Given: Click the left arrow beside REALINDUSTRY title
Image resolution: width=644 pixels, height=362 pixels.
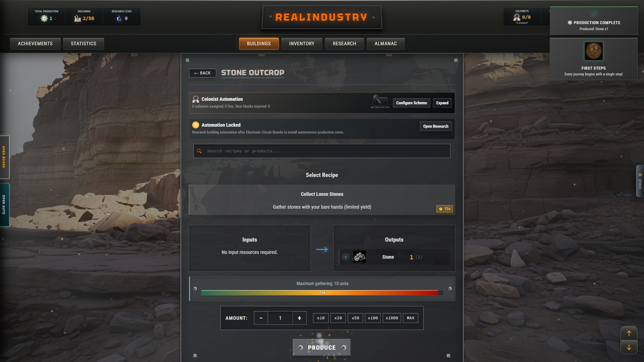Looking at the screenshot, I should tap(270, 17).
